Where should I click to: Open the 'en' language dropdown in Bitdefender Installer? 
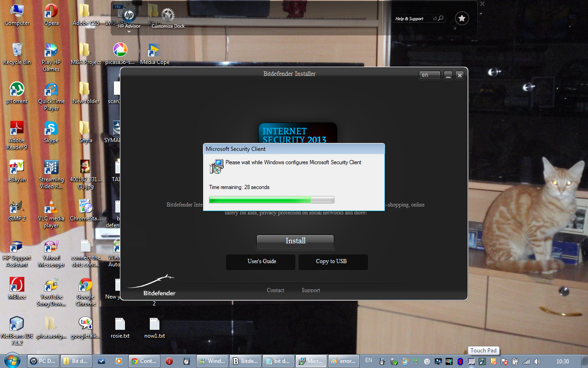(x=430, y=75)
